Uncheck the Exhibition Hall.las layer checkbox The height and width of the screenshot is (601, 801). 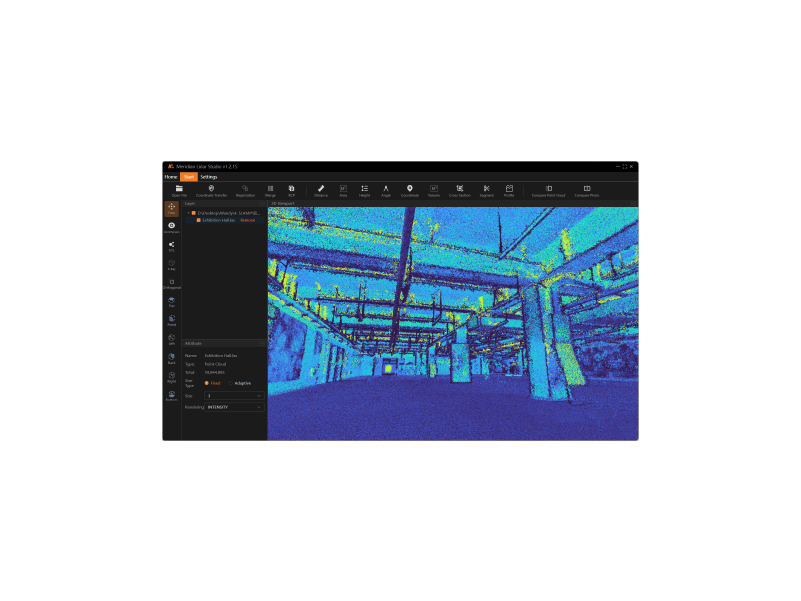tap(199, 220)
